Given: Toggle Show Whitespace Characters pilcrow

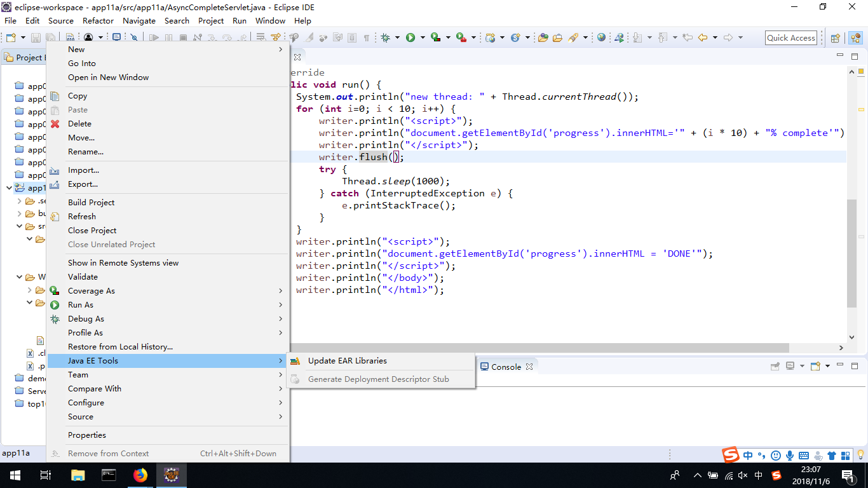Looking at the screenshot, I should click(367, 37).
